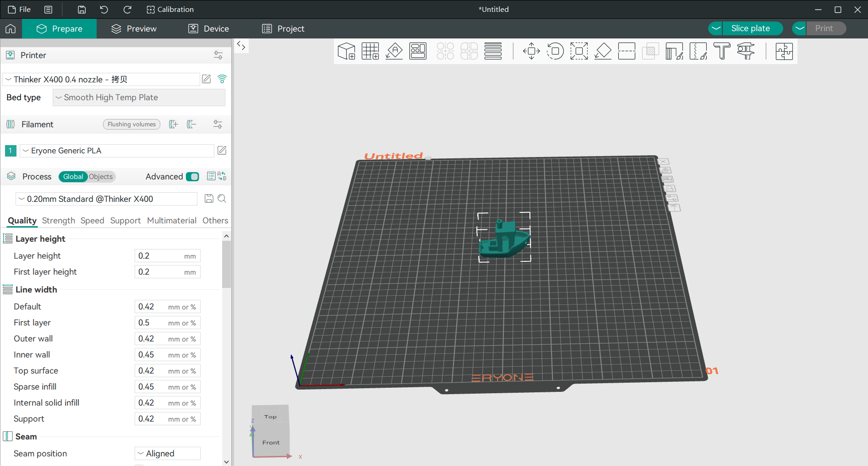Click the Flushing volumes button
This screenshot has height=466, width=868.
click(x=132, y=125)
